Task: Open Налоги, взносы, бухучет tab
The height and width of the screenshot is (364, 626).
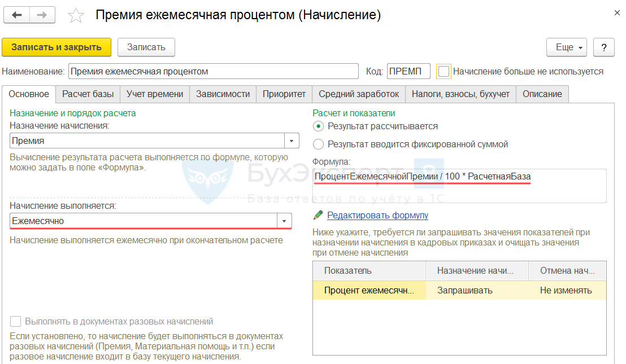Action: click(x=460, y=94)
